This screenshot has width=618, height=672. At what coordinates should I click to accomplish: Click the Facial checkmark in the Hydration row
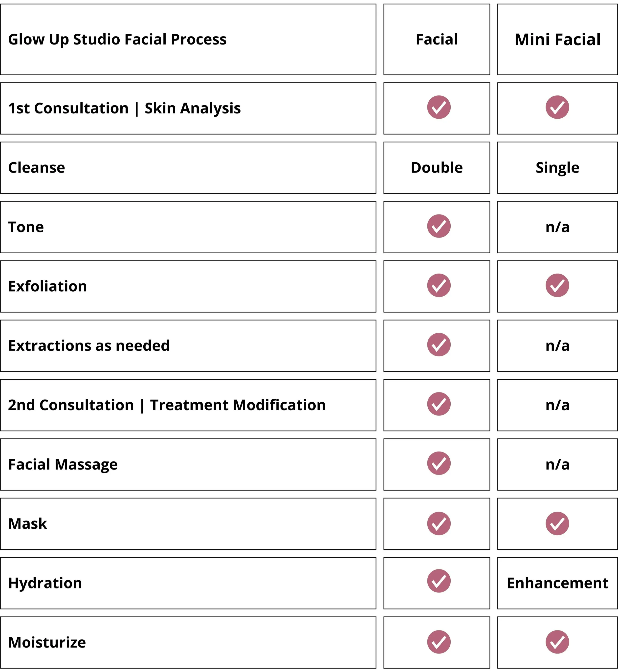click(439, 581)
